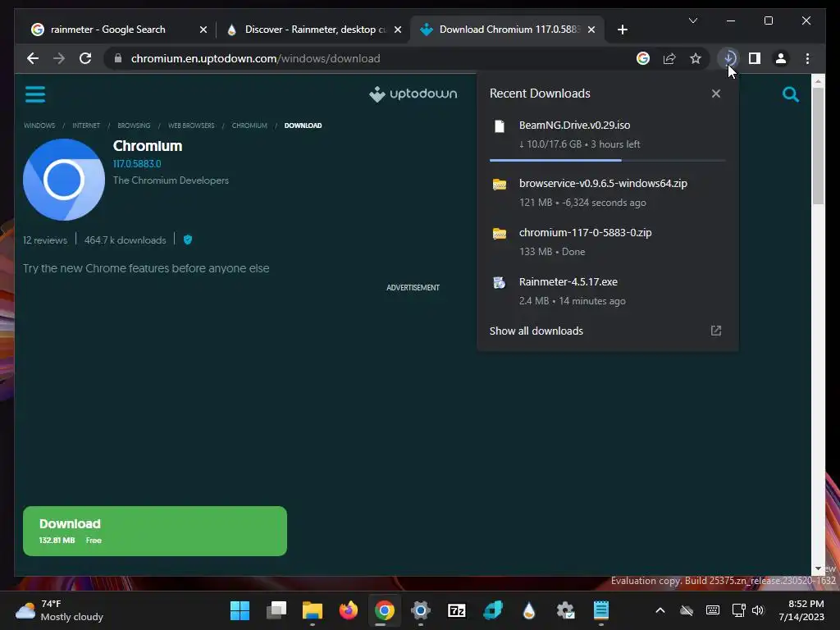
Task: Go to BROWSING breadcrumb link
Action: 134,126
